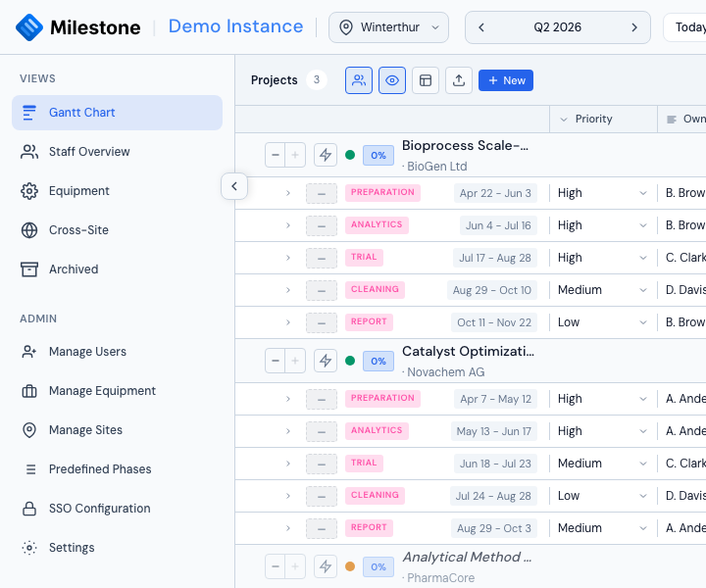Open the Winterthur site dropdown
The width and height of the screenshot is (706, 588).
point(388,27)
